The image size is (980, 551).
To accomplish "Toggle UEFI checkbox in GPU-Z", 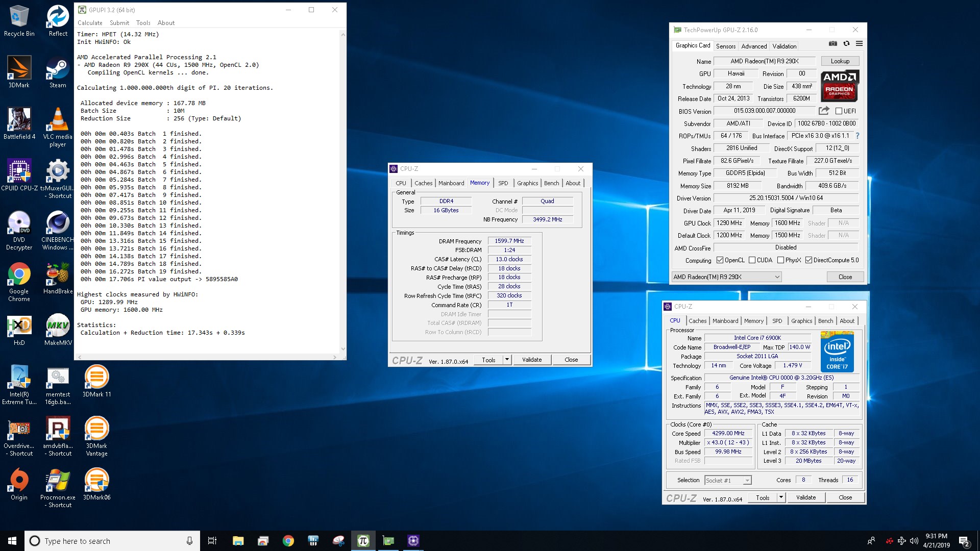I will coord(839,111).
